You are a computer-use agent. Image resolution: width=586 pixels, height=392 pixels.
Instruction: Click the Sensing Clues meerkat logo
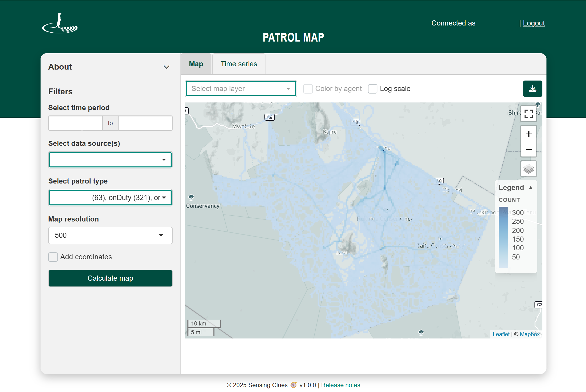tap(60, 23)
